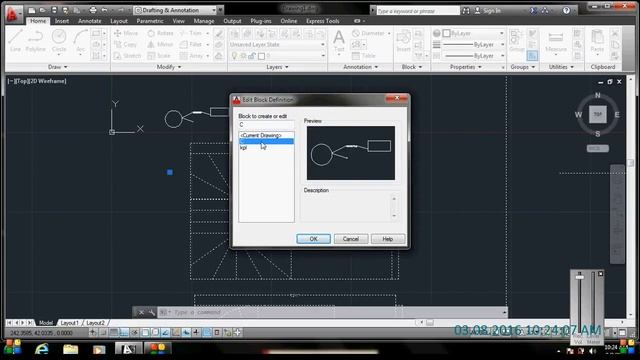This screenshot has height=360, width=640.
Task: Expand the Block panel
Action: pyautogui.click(x=412, y=67)
